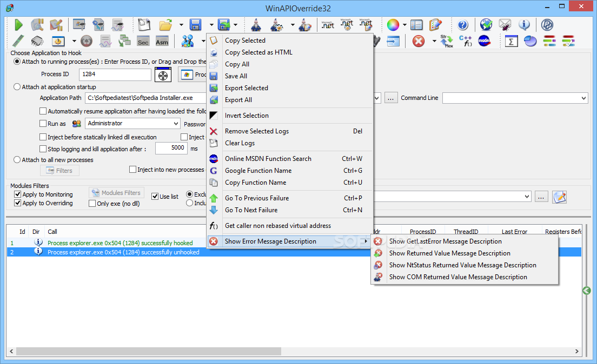Click the Sec sections toolbar icon
Image resolution: width=597 pixels, height=364 pixels.
pyautogui.click(x=143, y=42)
